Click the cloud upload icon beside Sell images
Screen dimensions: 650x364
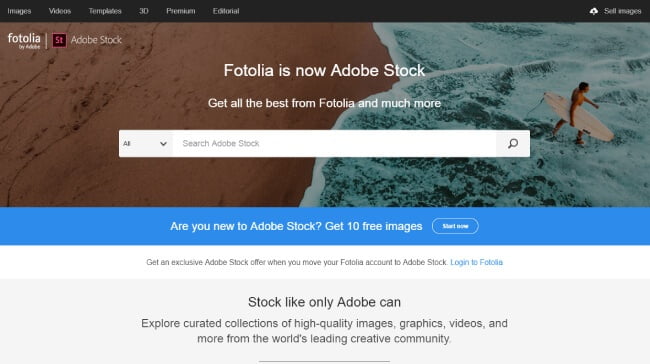[594, 11]
